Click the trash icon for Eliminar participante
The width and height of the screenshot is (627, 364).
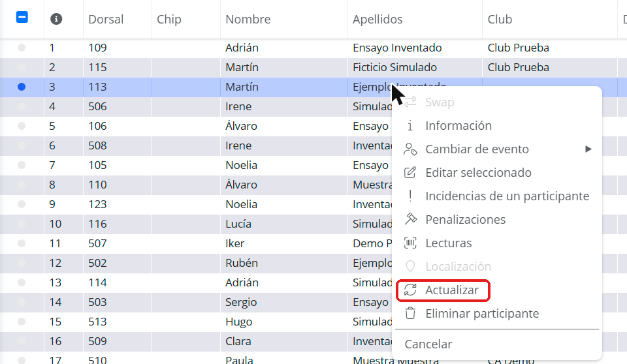point(410,313)
